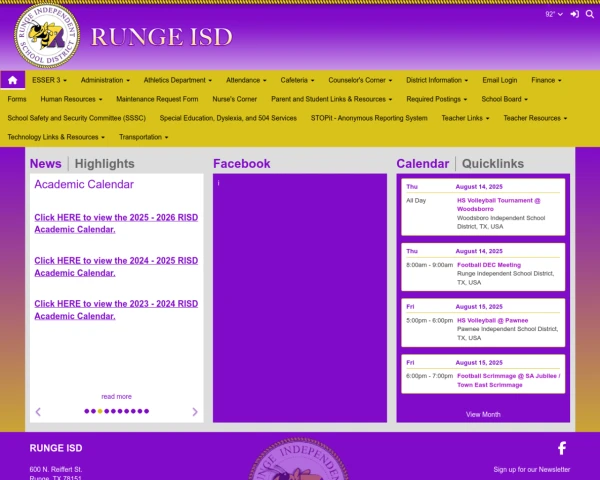Open the Finance dropdown
The height and width of the screenshot is (480, 600).
pyautogui.click(x=546, y=80)
